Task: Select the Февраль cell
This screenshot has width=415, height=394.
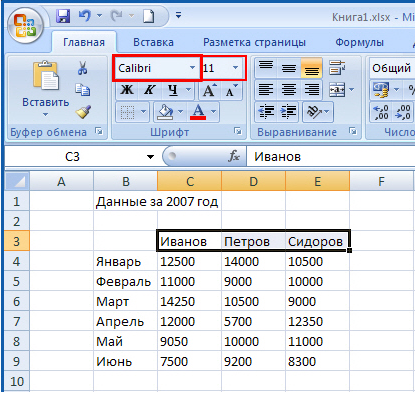Action: click(x=125, y=281)
